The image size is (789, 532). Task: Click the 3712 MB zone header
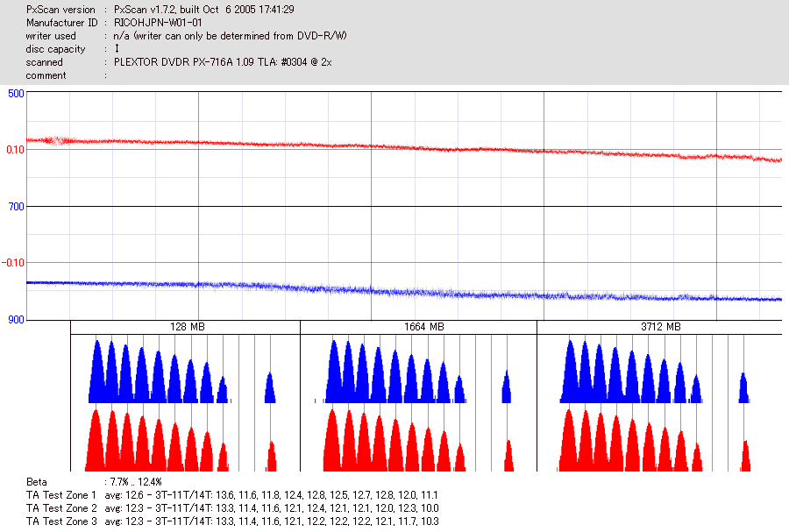point(659,327)
